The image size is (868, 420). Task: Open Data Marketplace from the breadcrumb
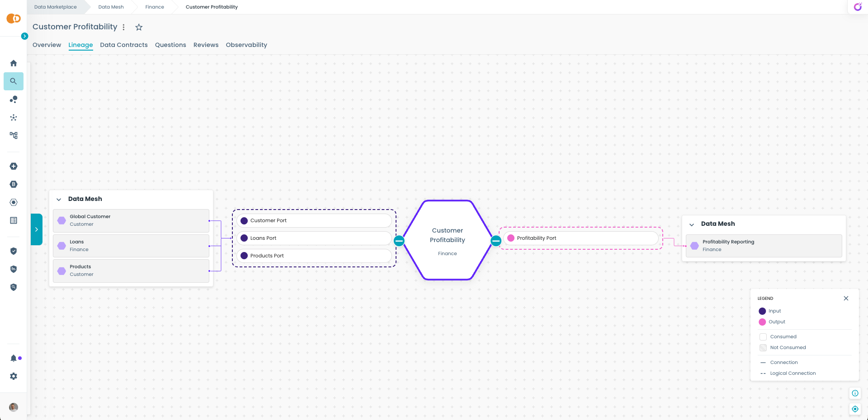(55, 7)
